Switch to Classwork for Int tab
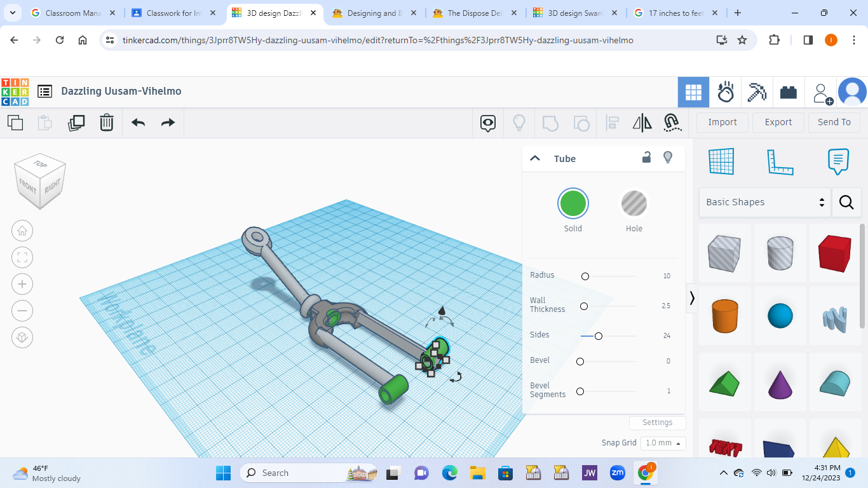The width and height of the screenshot is (868, 488). coord(174,13)
